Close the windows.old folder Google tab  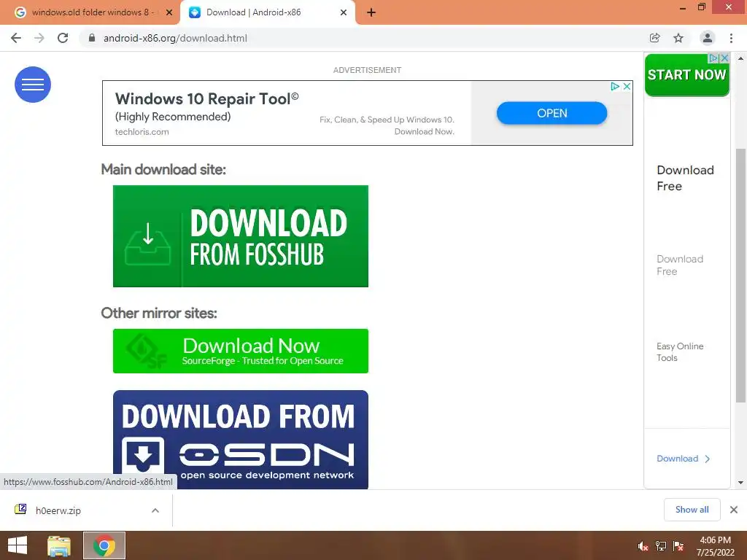[x=169, y=13]
